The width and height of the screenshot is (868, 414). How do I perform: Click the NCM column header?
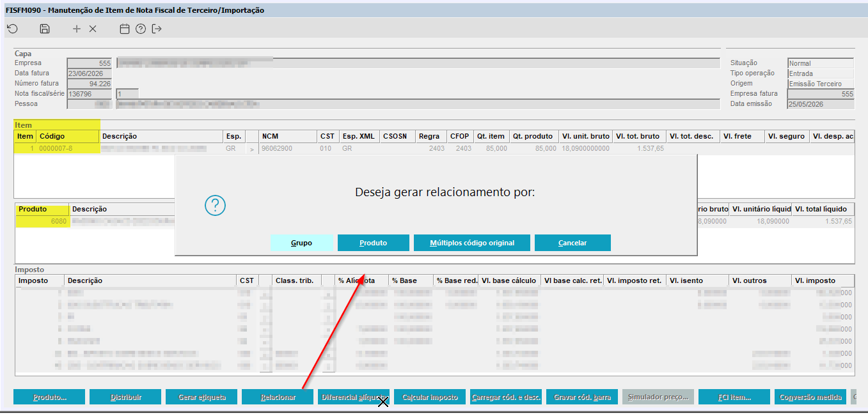[x=288, y=136]
